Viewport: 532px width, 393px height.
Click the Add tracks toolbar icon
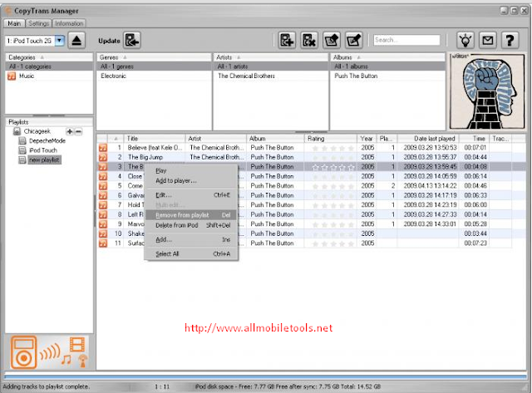pos(287,41)
